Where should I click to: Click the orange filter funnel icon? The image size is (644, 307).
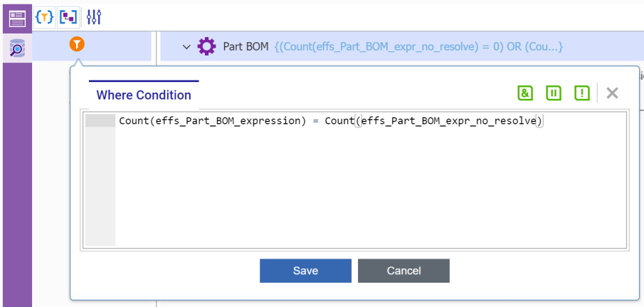(77, 43)
